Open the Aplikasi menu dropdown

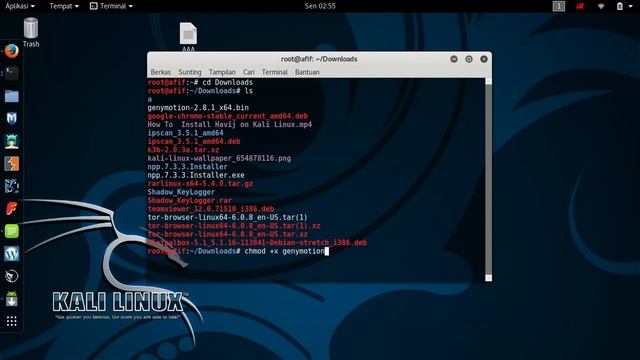pyautogui.click(x=20, y=6)
